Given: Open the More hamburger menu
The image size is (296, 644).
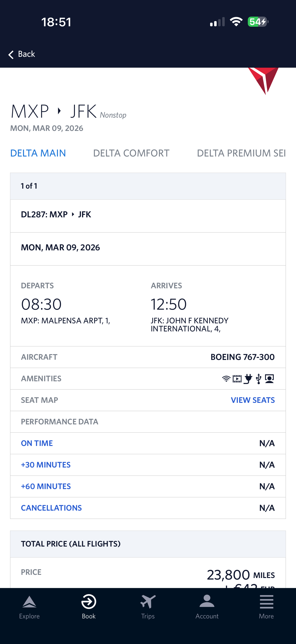Looking at the screenshot, I should click(266, 602).
